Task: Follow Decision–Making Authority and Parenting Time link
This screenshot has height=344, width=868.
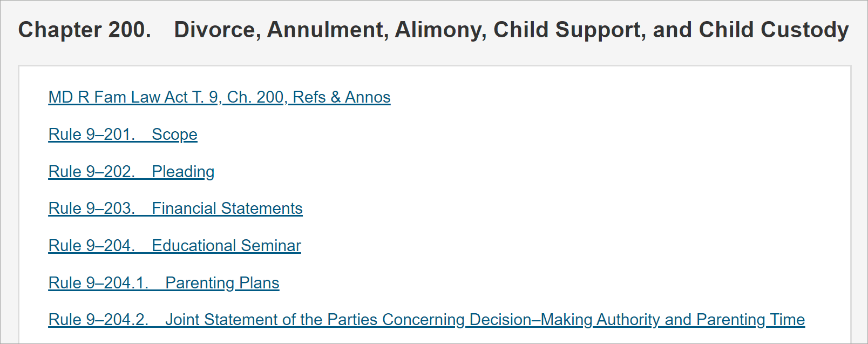Action: click(426, 320)
